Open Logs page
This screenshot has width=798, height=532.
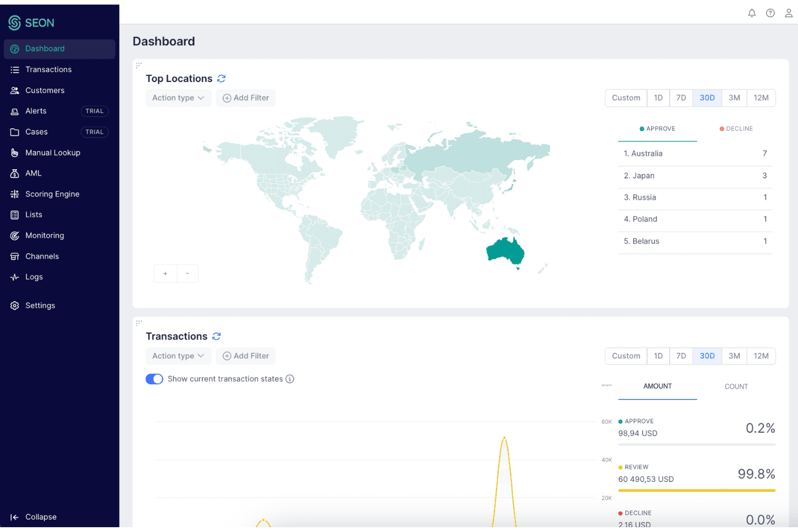tap(59, 277)
